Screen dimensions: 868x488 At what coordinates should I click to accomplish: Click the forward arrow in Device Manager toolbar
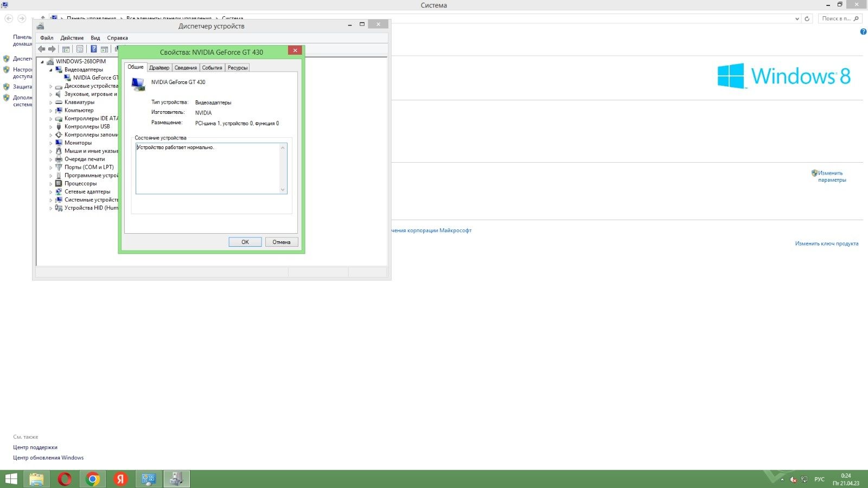[x=52, y=49]
